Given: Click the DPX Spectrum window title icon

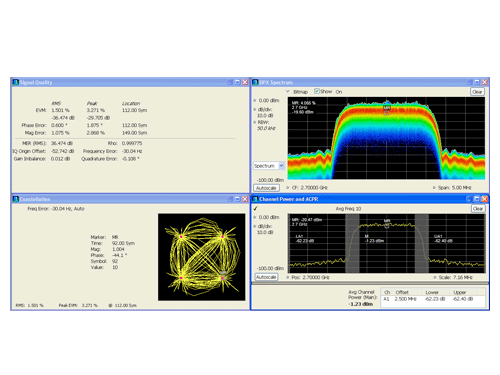Looking at the screenshot, I should click(x=255, y=82).
